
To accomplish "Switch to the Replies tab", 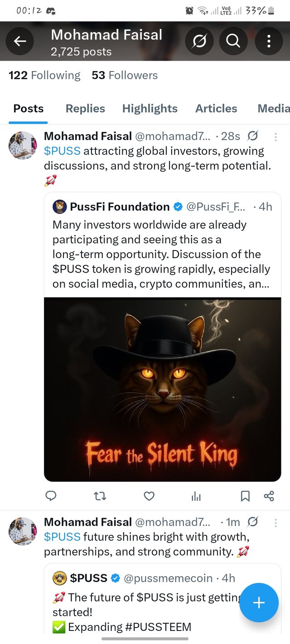I will coord(85,109).
